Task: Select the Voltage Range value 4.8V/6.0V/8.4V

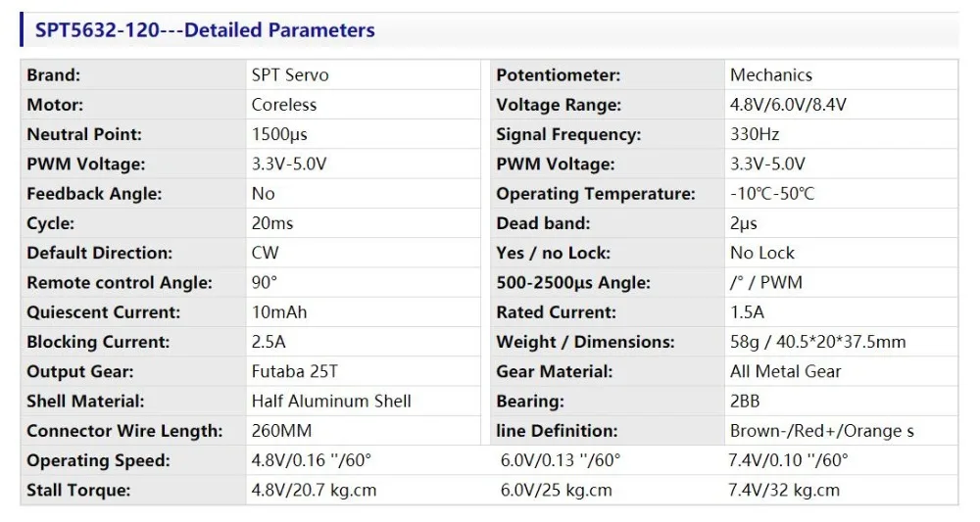Action: click(x=788, y=104)
